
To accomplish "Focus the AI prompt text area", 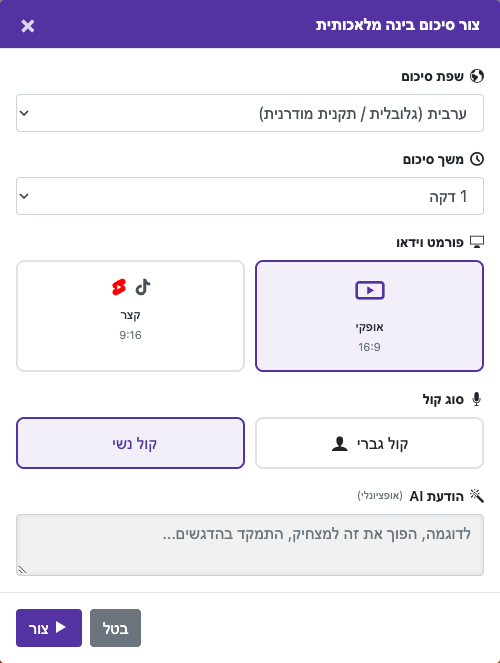I will click(250, 545).
